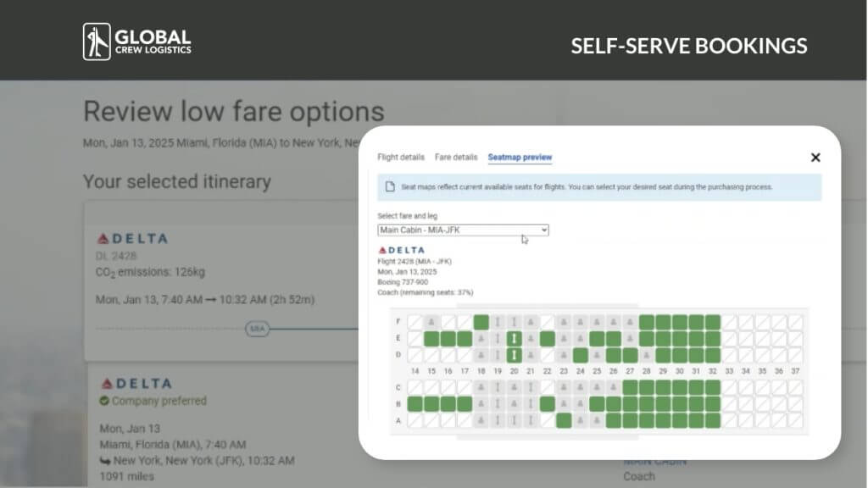Choose available seat 22E

tap(547, 338)
